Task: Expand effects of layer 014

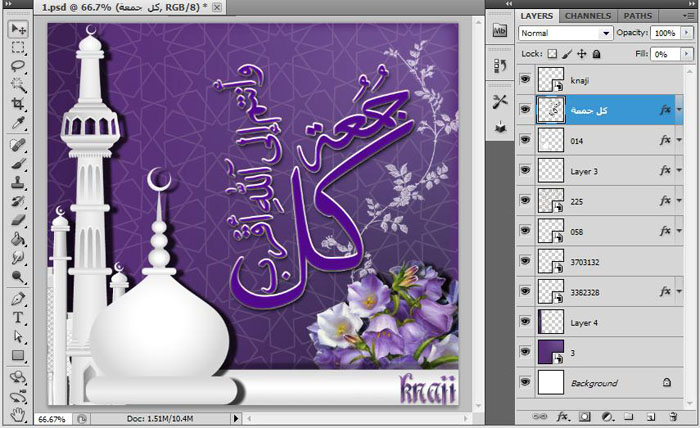Action: click(680, 143)
